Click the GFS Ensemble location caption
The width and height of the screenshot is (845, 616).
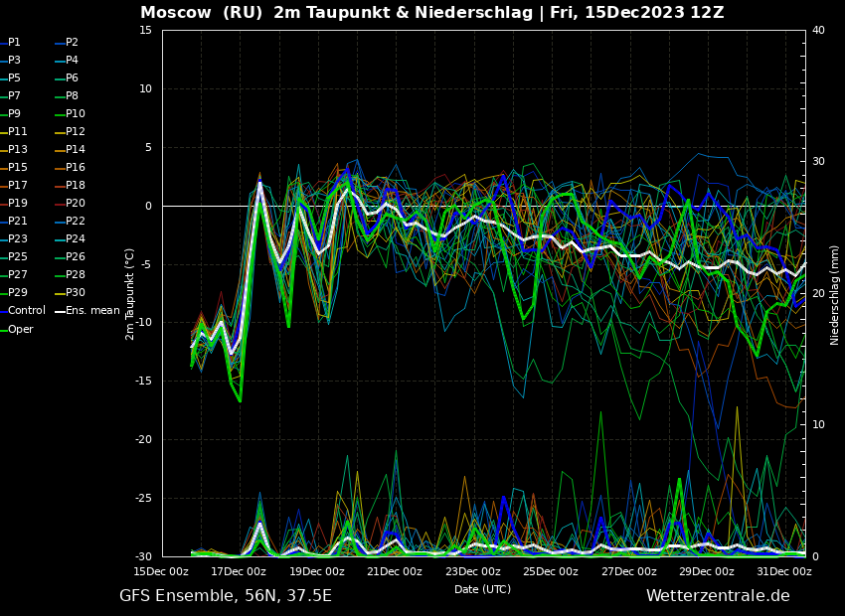226,596
